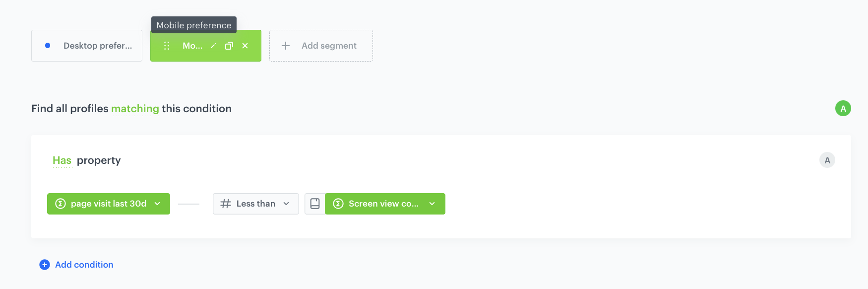Open the "page visit last 30d" dropdown
Screen dimensions: 868x289
(109, 204)
